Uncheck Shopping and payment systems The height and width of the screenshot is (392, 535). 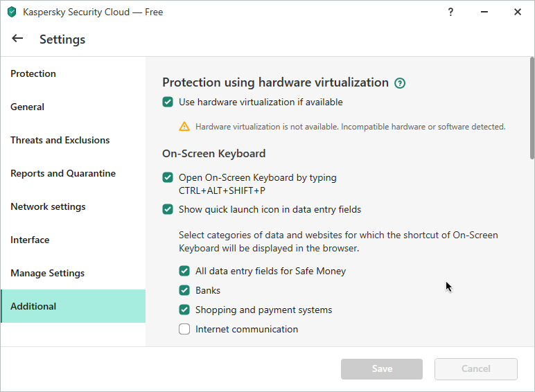(184, 310)
